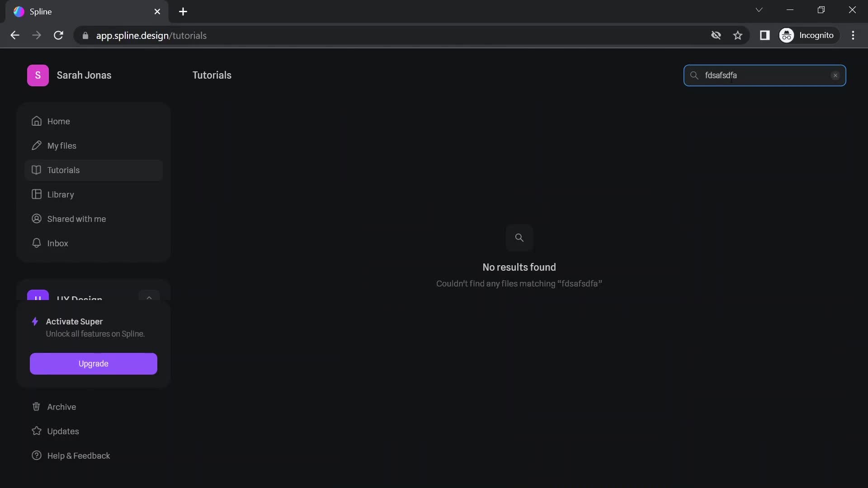This screenshot has height=488, width=868.
Task: Click the Upgrade button
Action: pyautogui.click(x=93, y=363)
